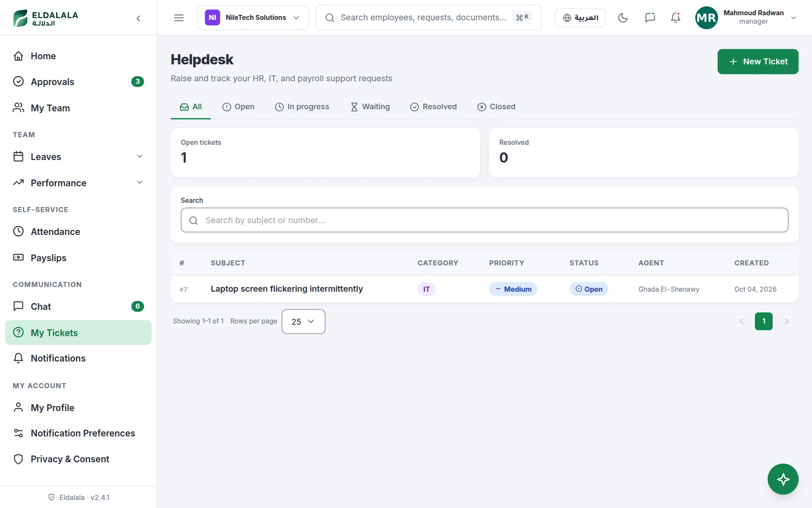The image size is (812, 508).
Task: Switch to the Resolved tab
Action: click(433, 107)
